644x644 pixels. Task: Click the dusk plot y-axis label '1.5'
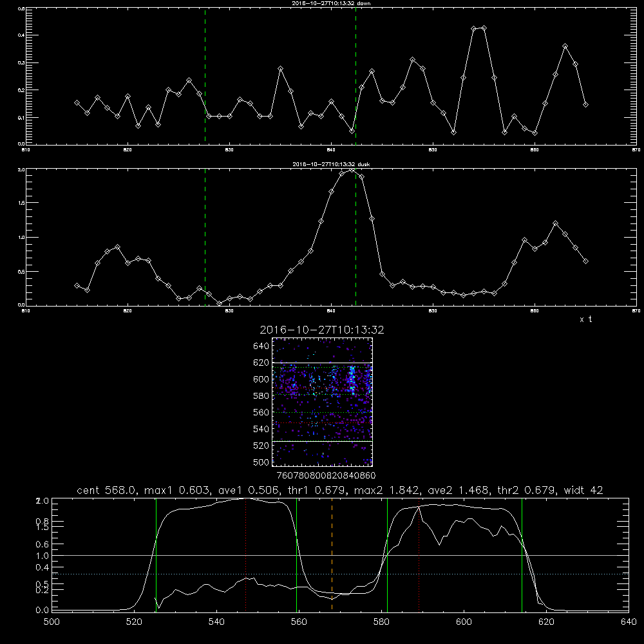[x=21, y=203]
